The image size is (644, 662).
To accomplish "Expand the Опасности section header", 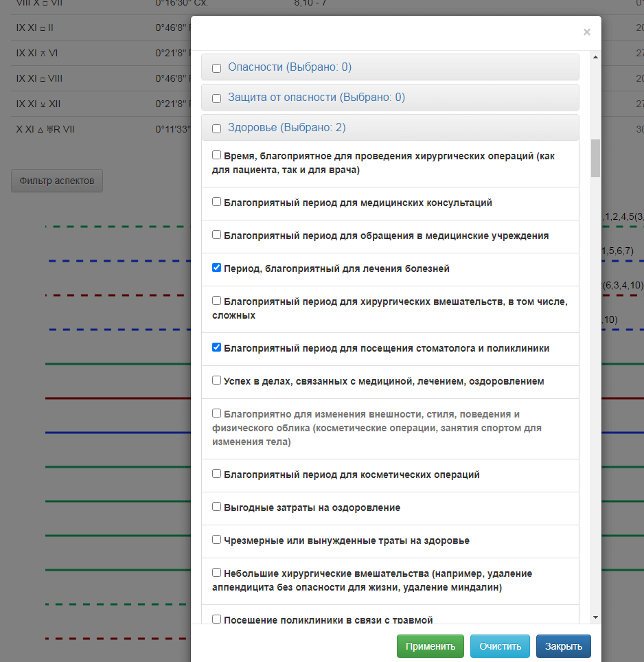I will (x=289, y=67).
